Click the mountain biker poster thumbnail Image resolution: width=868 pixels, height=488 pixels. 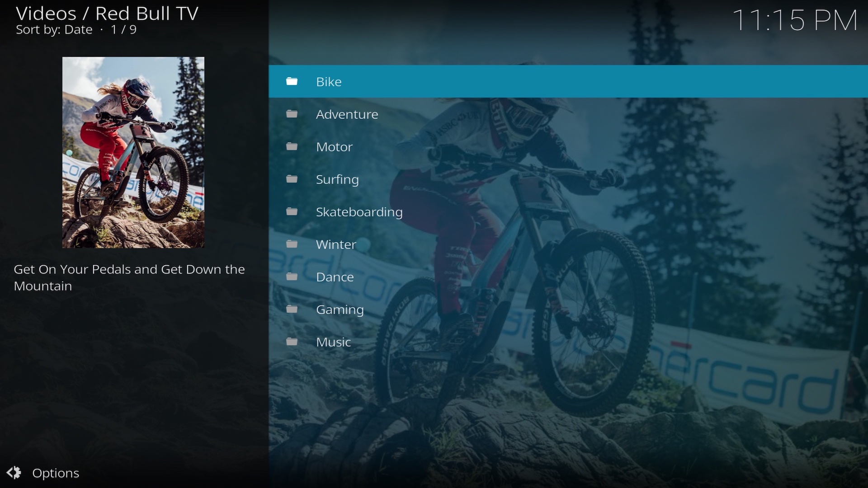pos(133,152)
